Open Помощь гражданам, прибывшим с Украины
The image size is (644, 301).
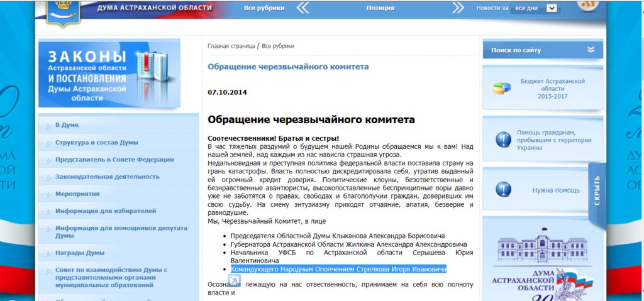coord(554,140)
